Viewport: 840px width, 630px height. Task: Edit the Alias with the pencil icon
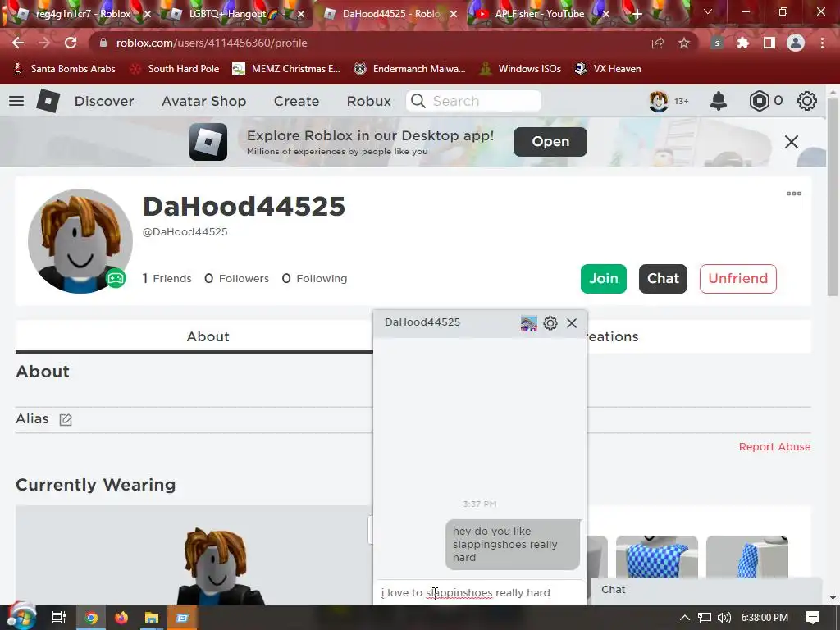tap(66, 419)
